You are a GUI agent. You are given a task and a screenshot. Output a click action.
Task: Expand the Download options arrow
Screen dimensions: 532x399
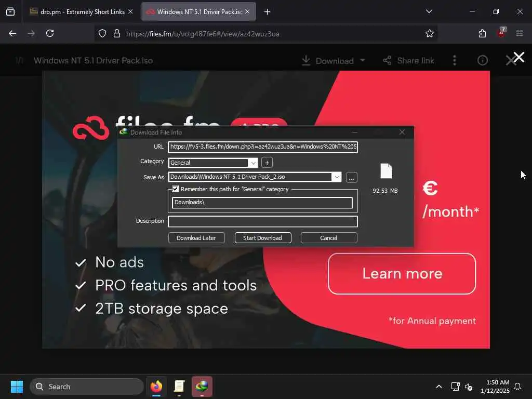[362, 60]
